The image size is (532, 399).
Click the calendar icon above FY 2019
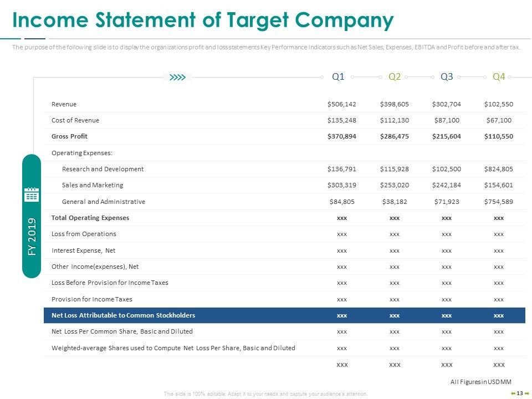click(32, 195)
